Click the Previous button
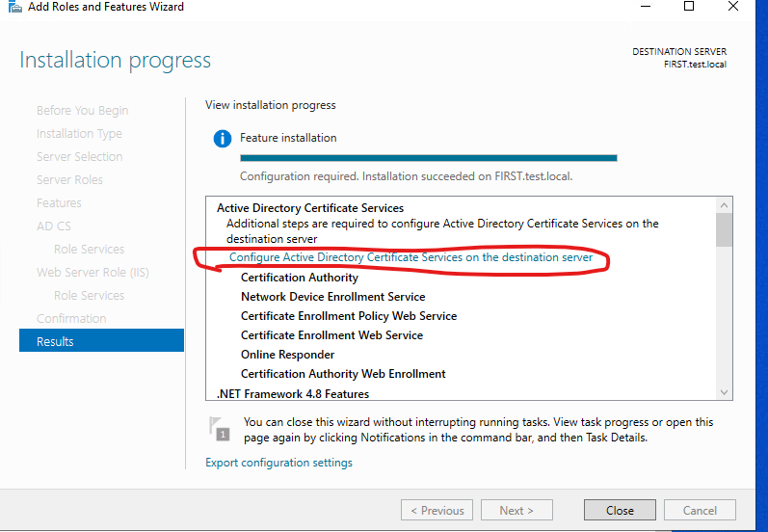The width and height of the screenshot is (768, 532). click(x=437, y=510)
